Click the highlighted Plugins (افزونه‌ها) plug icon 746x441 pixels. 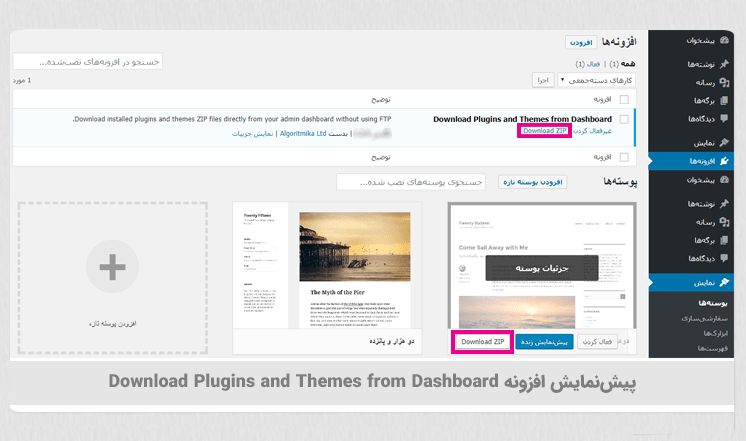pos(724,160)
